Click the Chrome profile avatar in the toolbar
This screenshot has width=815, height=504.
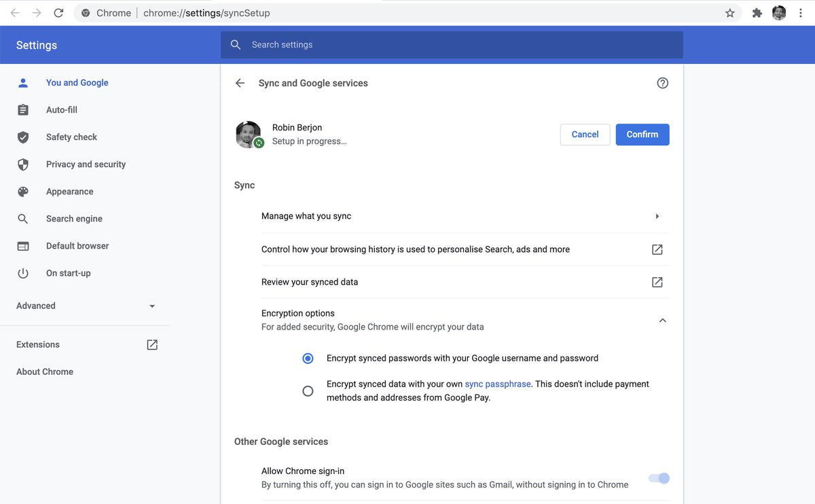779,13
